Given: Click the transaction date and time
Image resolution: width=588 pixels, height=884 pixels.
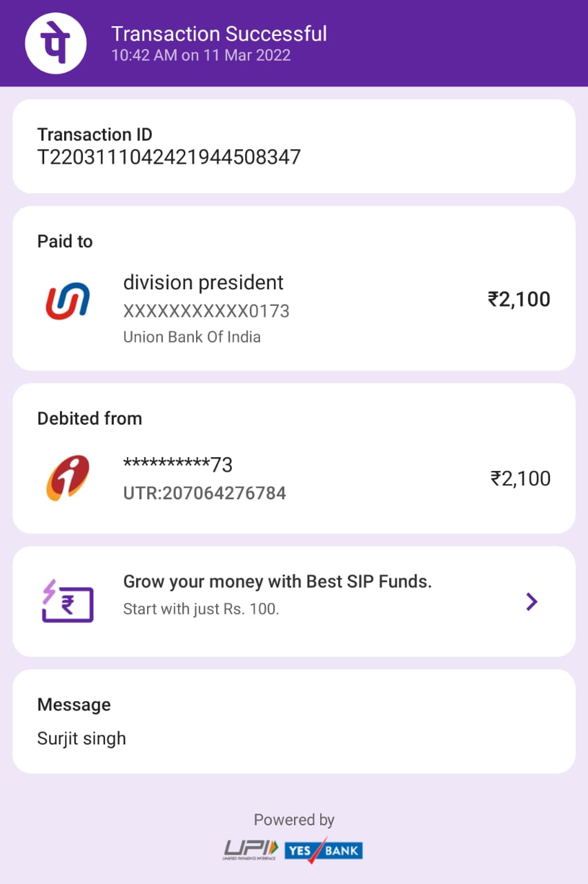Looking at the screenshot, I should click(201, 56).
